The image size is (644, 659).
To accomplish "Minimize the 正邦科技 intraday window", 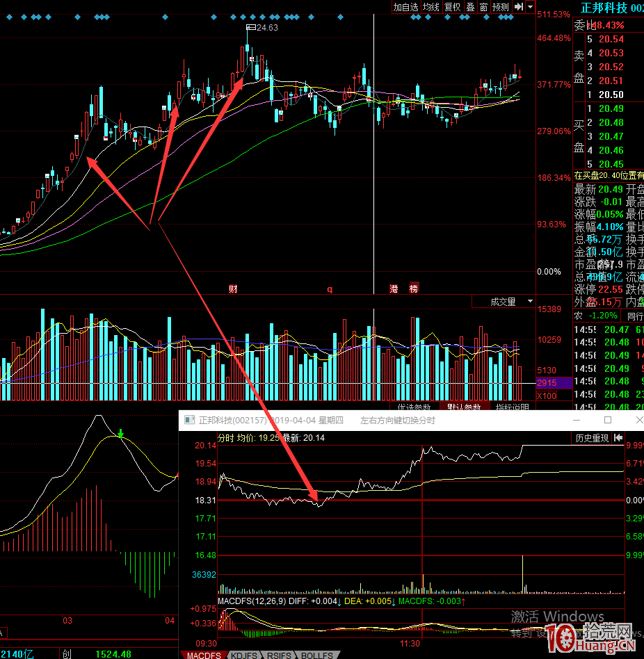I will click(x=577, y=420).
